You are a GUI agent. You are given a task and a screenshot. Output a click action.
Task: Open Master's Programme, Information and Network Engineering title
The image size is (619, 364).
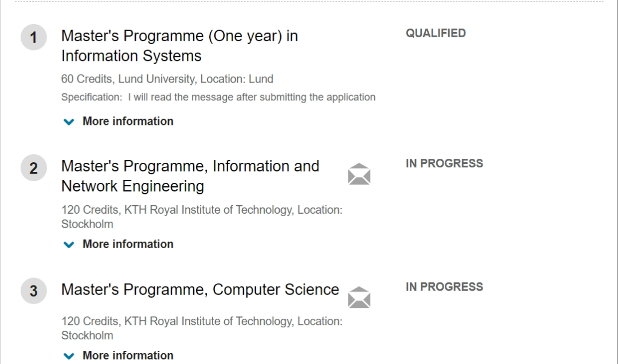click(x=190, y=176)
